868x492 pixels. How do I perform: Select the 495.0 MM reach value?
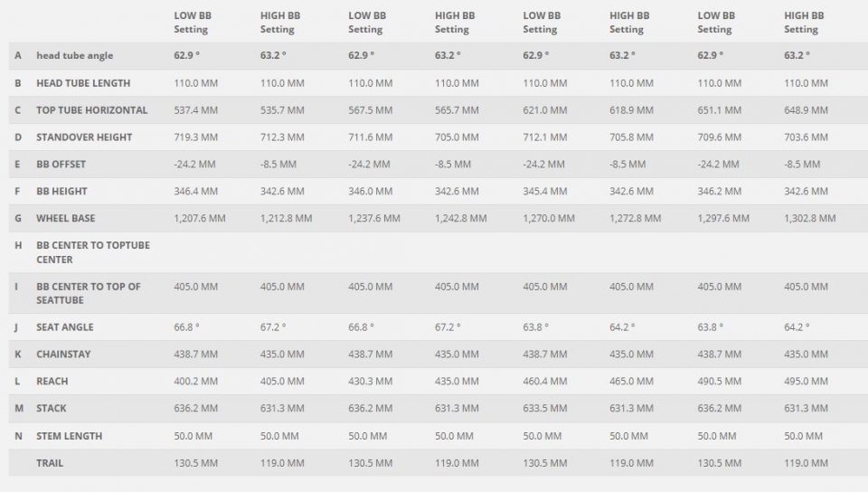pyautogui.click(x=806, y=382)
